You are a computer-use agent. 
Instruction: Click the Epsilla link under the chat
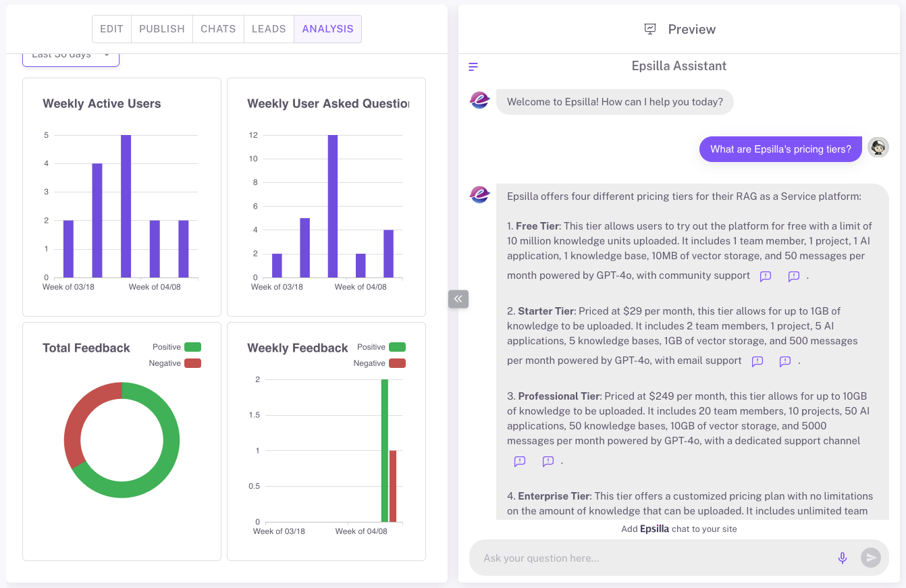click(x=654, y=529)
